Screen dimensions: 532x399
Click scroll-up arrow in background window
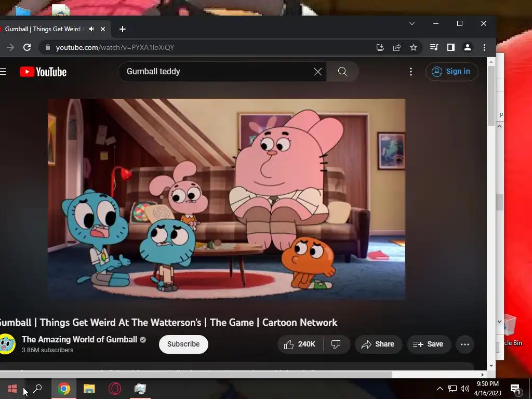tap(499, 126)
